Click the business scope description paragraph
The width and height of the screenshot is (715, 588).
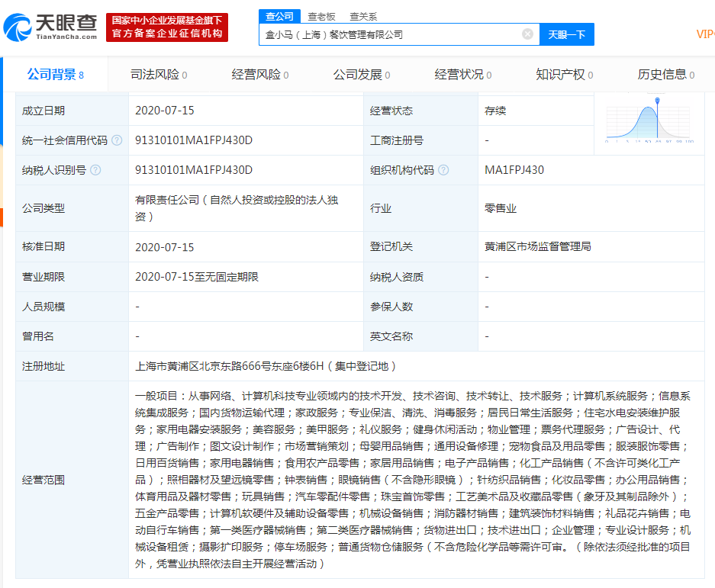click(413, 480)
